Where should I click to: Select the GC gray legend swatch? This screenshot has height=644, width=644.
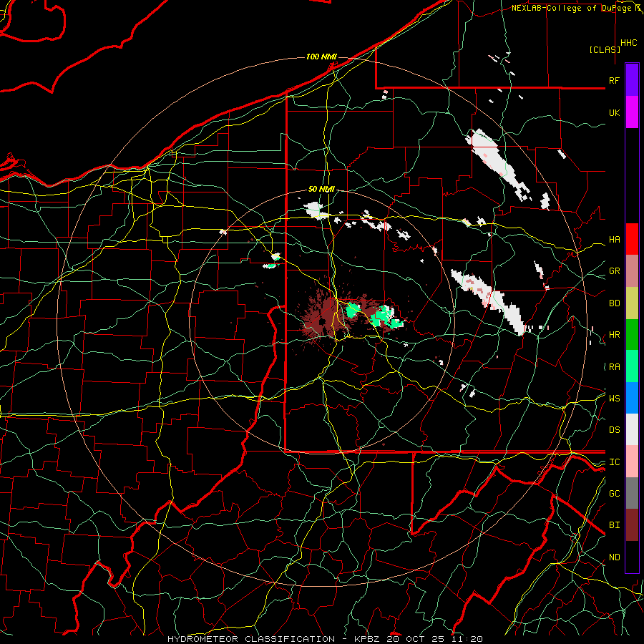point(632,493)
